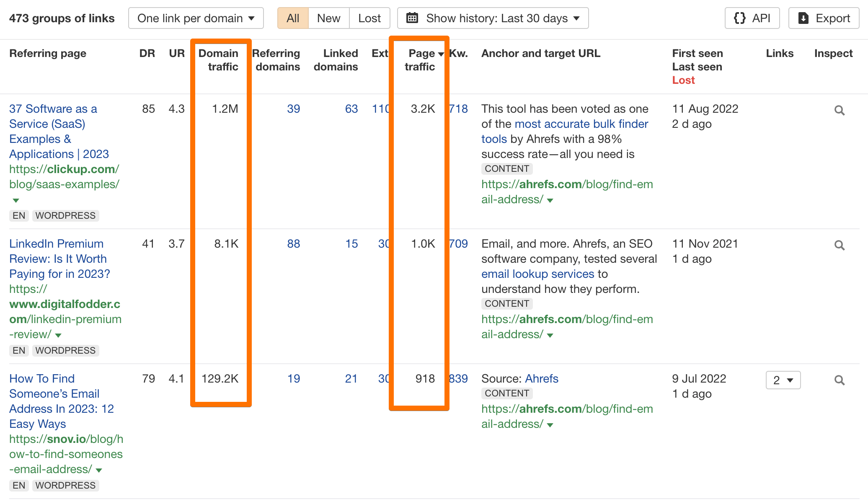Click the Export download icon
The height and width of the screenshot is (502, 868).
coord(803,18)
